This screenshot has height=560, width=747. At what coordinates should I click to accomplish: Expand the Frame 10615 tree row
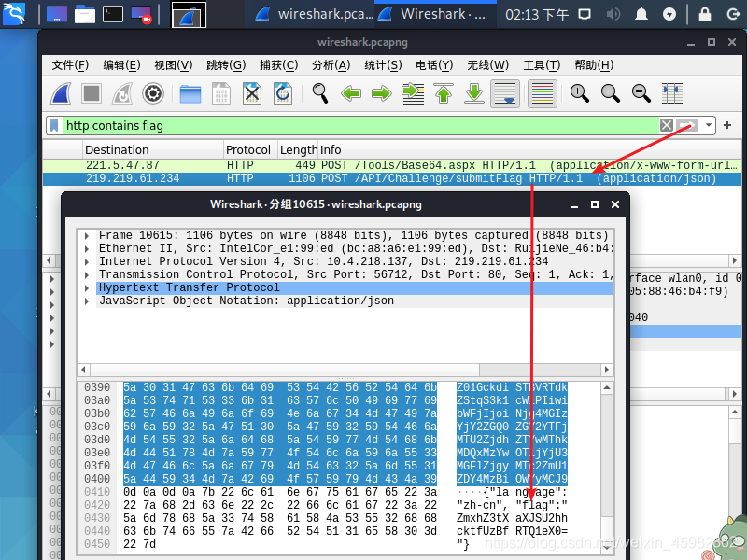pyautogui.click(x=87, y=236)
